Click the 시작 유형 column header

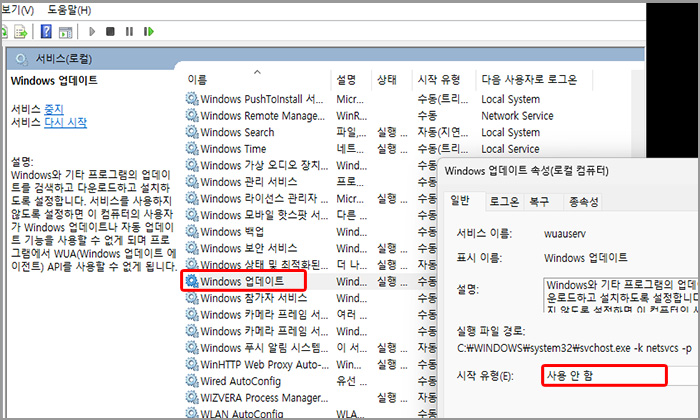(x=439, y=80)
